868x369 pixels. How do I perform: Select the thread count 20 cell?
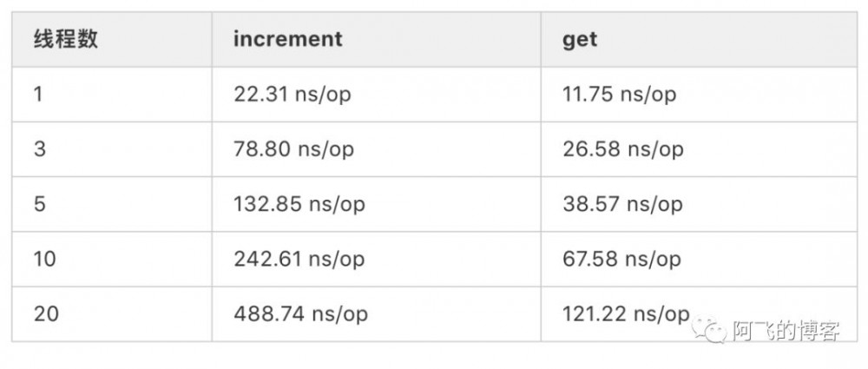[x=46, y=313]
